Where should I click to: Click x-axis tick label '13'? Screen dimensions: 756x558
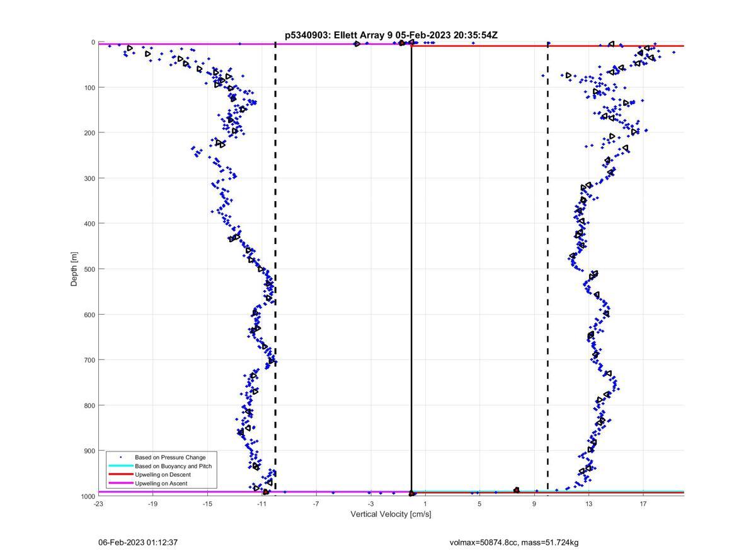[x=588, y=504]
